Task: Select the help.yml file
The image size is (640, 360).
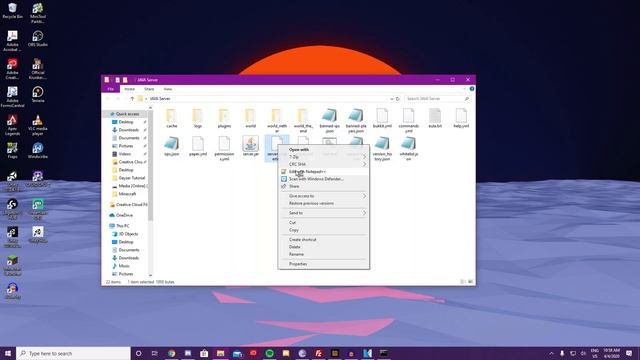Action: (461, 118)
